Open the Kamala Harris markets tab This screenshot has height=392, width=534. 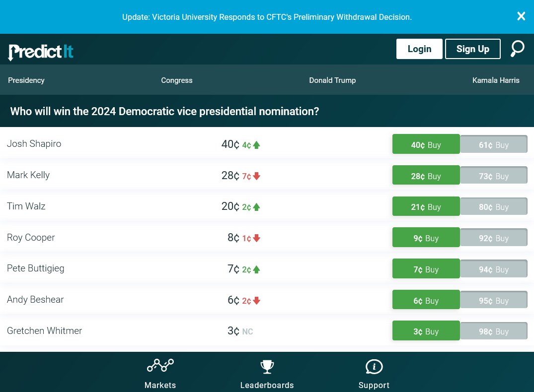pyautogui.click(x=496, y=80)
